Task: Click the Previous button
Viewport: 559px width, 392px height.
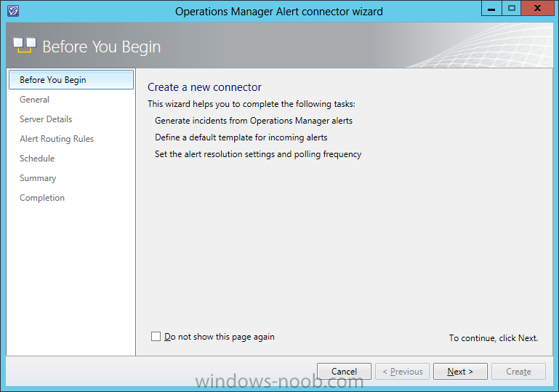Action: point(402,372)
